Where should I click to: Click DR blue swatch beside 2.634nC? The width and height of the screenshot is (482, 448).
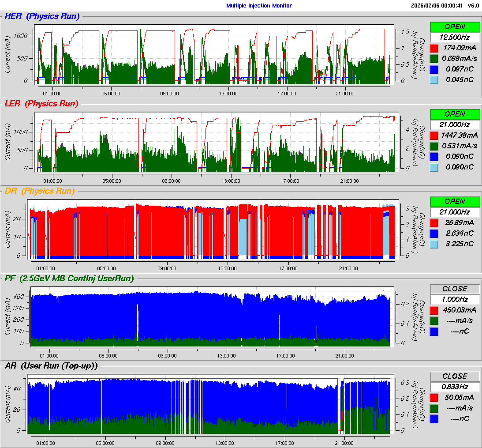[x=434, y=233]
